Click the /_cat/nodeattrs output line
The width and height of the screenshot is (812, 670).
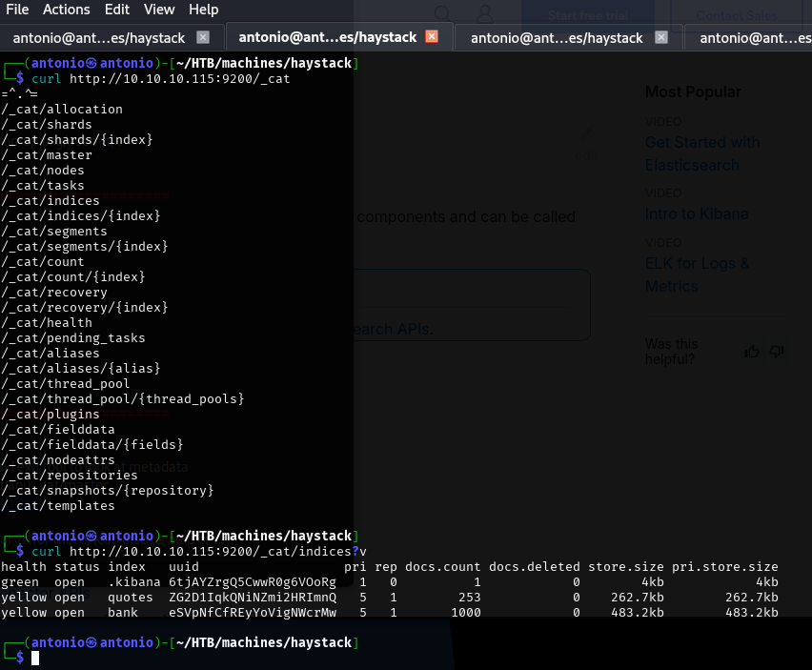[58, 459]
